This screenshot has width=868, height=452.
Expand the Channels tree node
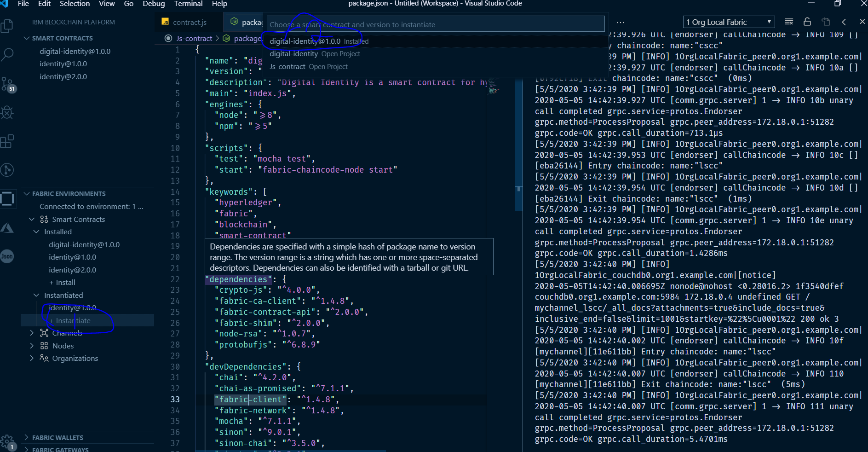[32, 333]
